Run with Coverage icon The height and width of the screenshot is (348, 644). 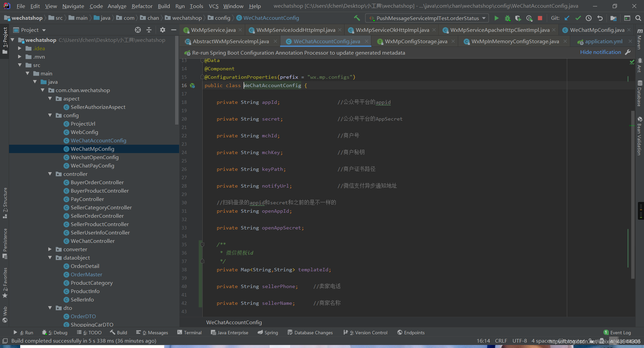pos(518,18)
